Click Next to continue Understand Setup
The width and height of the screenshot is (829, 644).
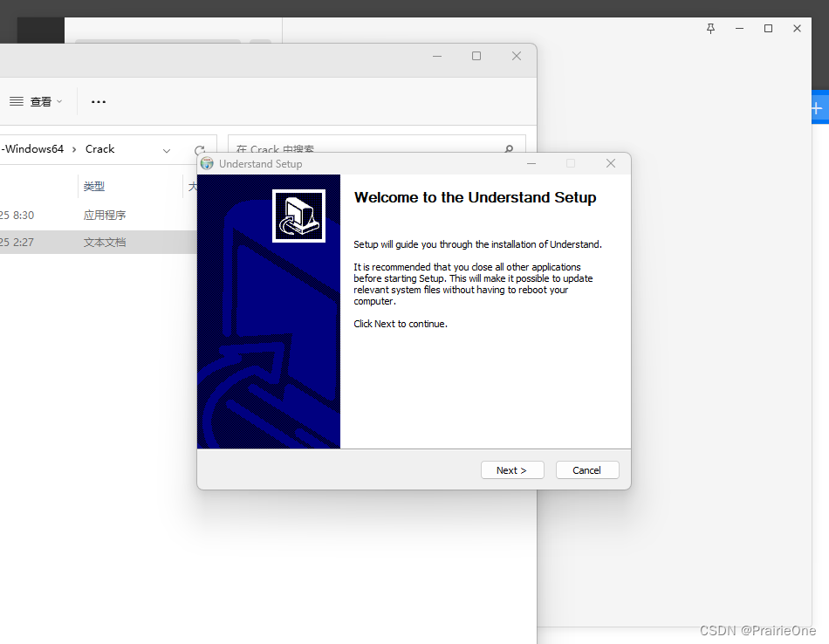pos(511,470)
